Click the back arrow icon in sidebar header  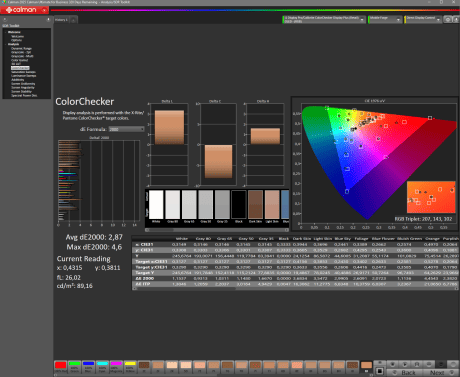point(5,20)
